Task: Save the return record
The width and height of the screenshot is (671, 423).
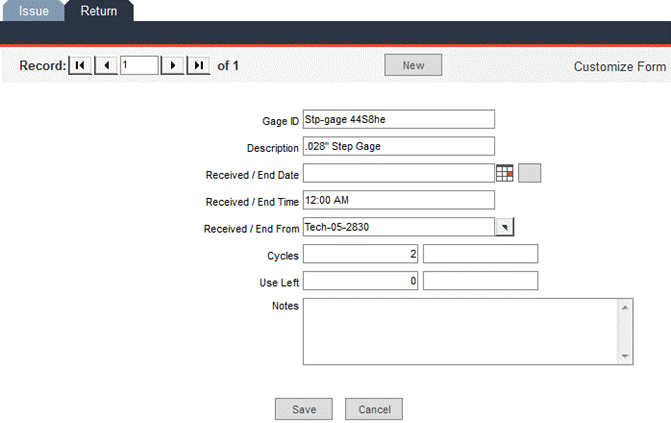Action: point(304,409)
